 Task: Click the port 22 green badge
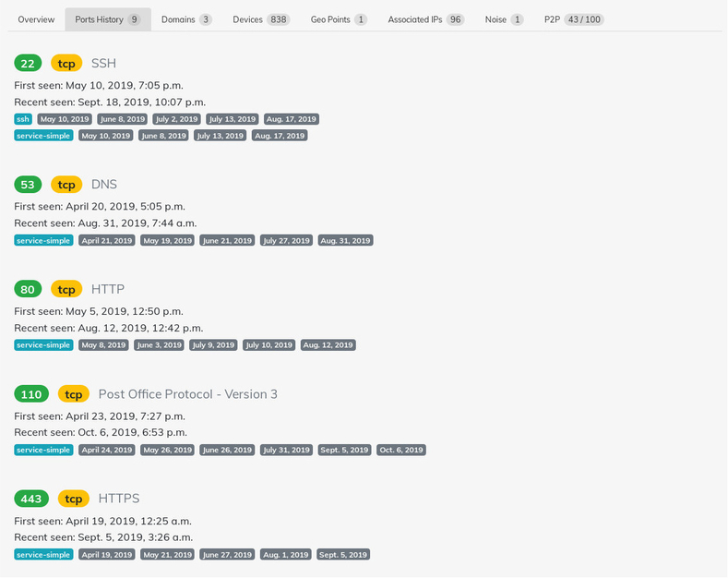28,63
